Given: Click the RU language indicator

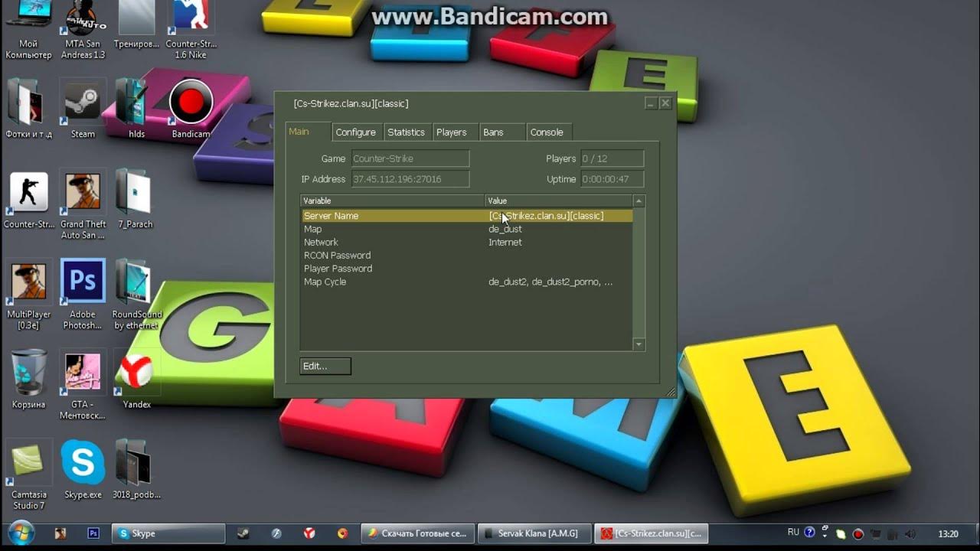Looking at the screenshot, I should pos(793,532).
